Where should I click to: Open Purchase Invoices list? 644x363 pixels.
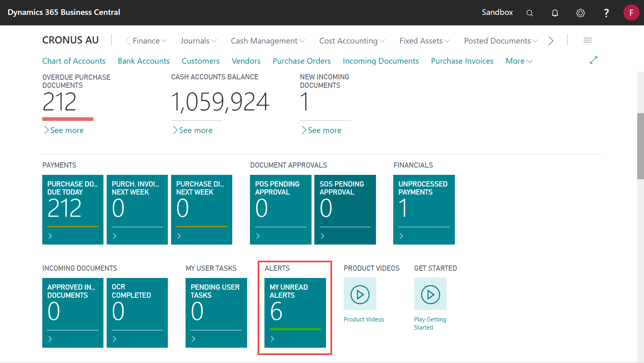[462, 61]
